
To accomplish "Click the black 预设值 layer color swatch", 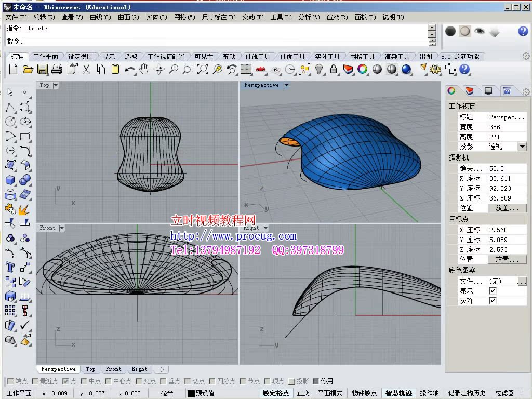I will tap(191, 393).
